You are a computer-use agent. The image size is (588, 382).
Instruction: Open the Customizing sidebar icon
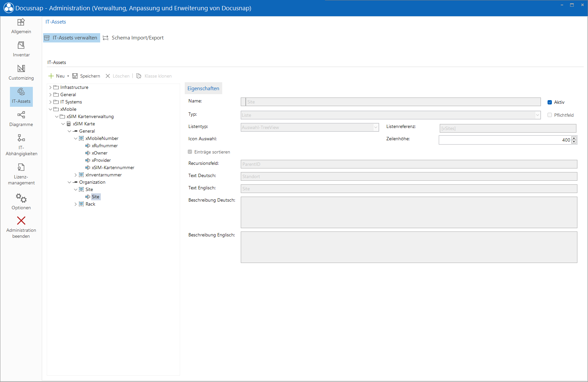[21, 68]
